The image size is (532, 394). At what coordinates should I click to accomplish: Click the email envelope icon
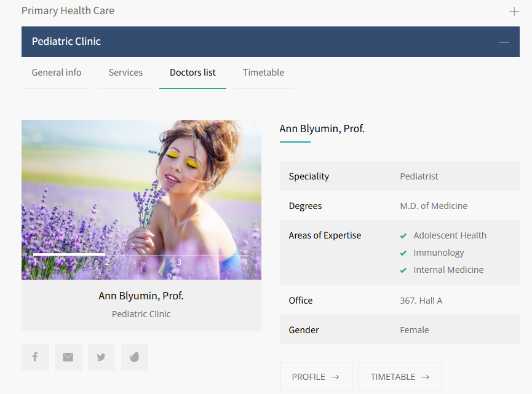click(68, 357)
